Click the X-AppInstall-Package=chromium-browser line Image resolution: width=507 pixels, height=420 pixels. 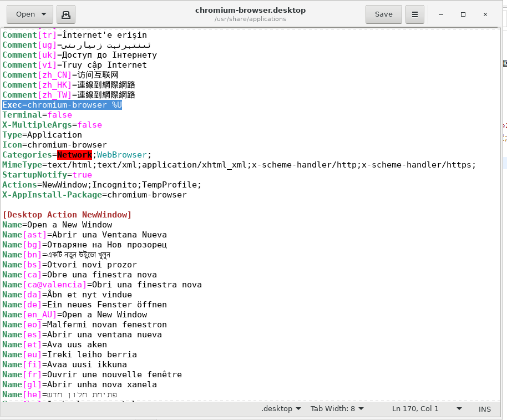click(94, 195)
